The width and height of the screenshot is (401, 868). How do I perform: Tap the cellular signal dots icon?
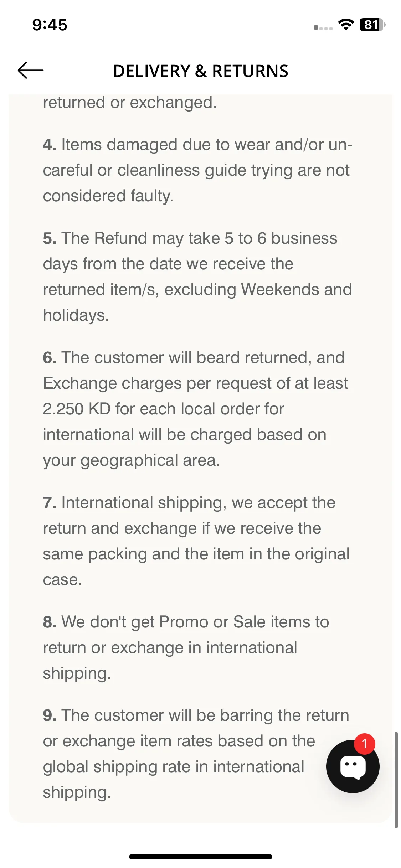[x=323, y=28]
